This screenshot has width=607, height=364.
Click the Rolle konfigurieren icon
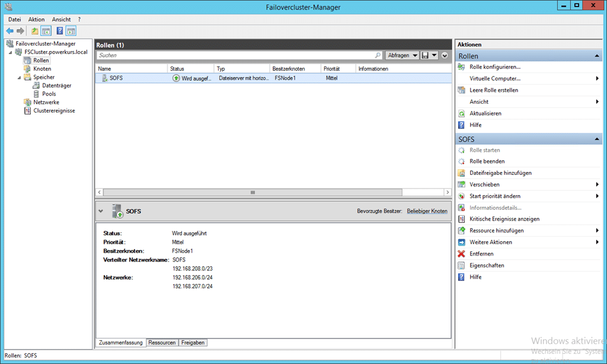(x=461, y=67)
